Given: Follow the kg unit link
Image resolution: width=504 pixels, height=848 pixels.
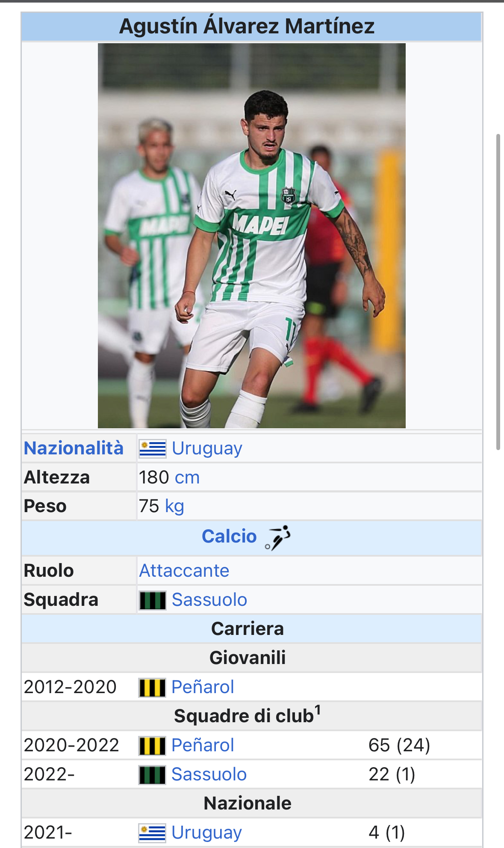Looking at the screenshot, I should tap(174, 506).
